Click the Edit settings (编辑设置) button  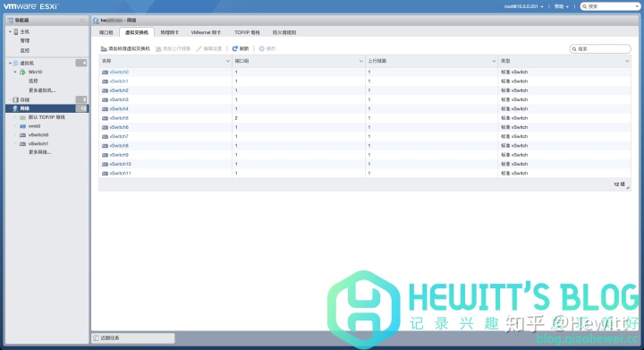click(209, 48)
